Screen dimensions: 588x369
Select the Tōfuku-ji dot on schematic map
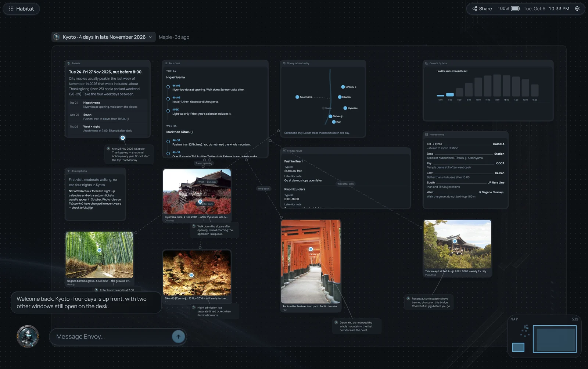coord(330,116)
